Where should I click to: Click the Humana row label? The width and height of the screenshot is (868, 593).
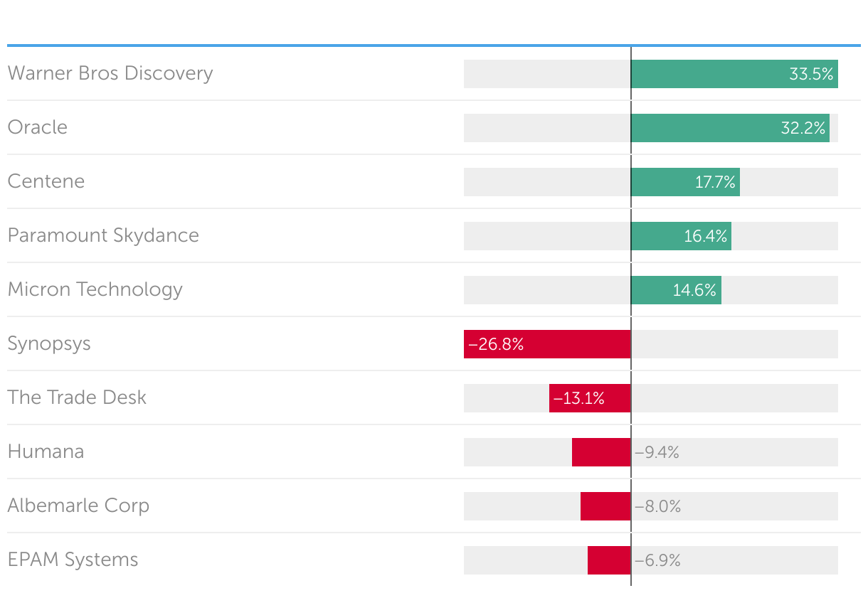coord(46,452)
